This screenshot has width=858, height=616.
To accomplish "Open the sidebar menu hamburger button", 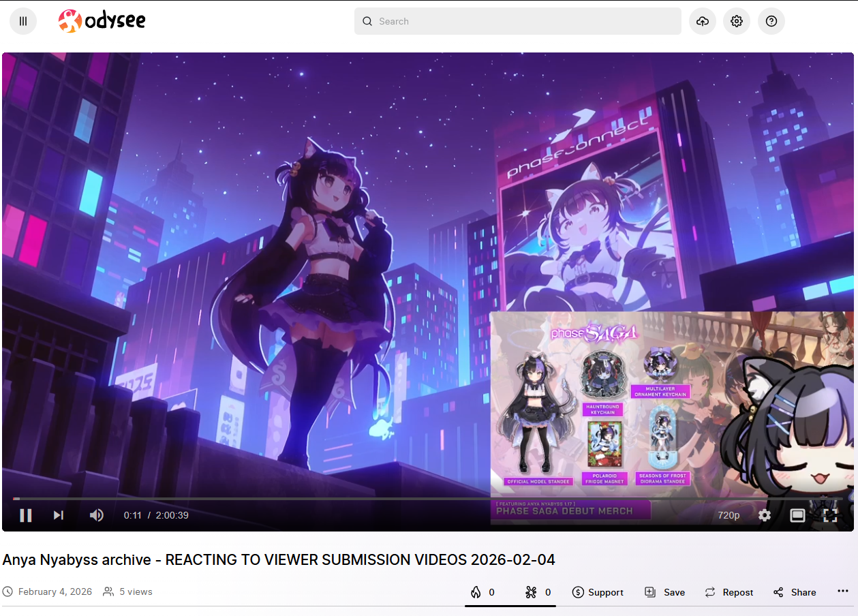I will (x=23, y=21).
